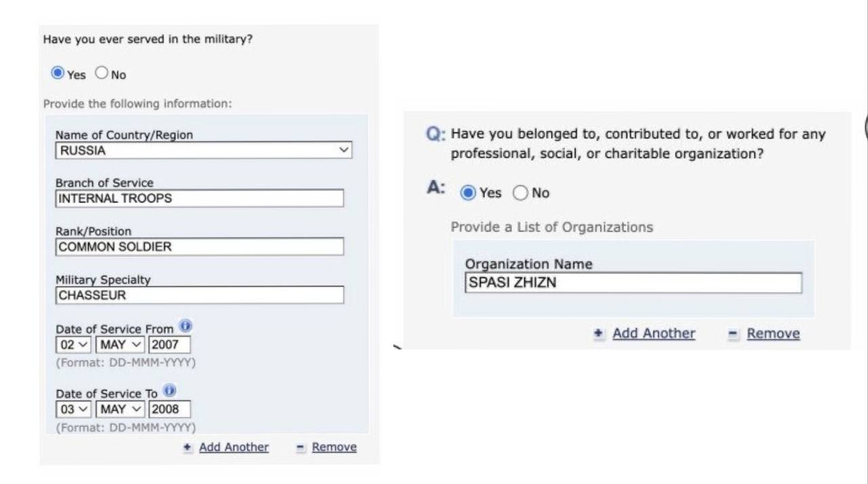Open Service To month dropdown
The height and width of the screenshot is (484, 868).
click(x=120, y=409)
